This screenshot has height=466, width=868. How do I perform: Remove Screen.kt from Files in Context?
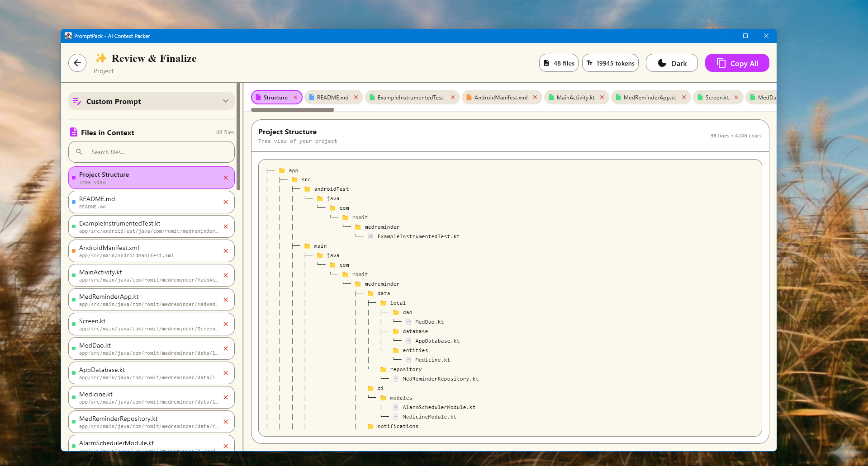click(x=226, y=324)
